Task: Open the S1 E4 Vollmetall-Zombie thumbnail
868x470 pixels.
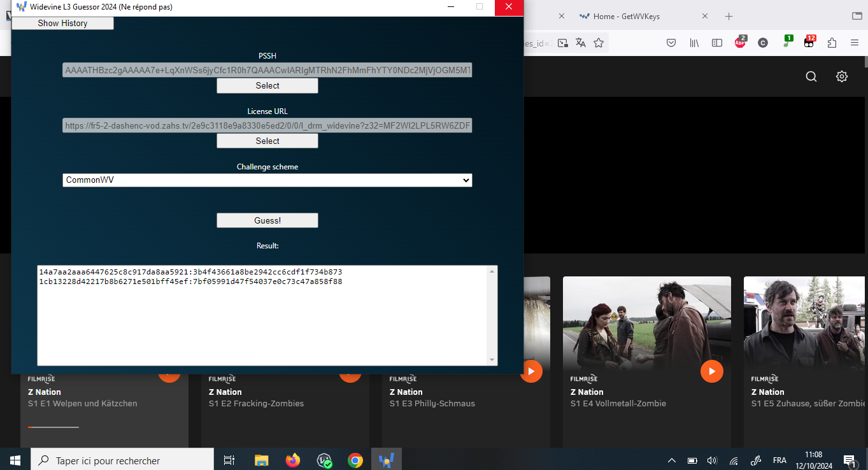Action: tap(647, 322)
